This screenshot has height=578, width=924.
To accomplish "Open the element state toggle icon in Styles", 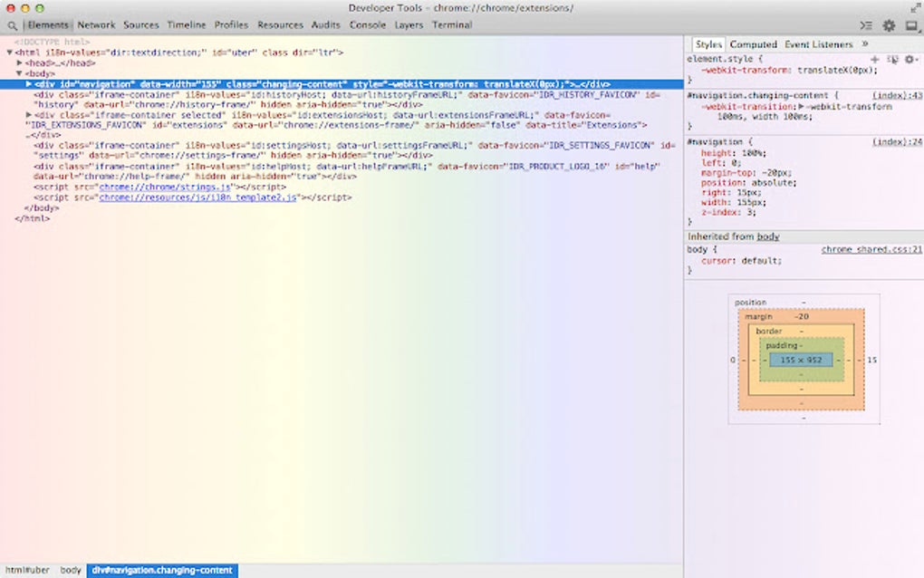I will [893, 58].
